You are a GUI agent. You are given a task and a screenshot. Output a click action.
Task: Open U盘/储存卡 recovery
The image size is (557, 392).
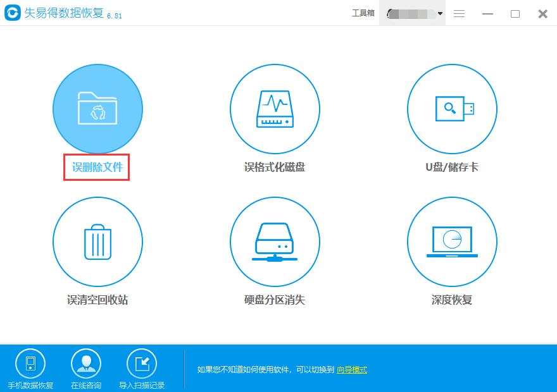[452, 109]
